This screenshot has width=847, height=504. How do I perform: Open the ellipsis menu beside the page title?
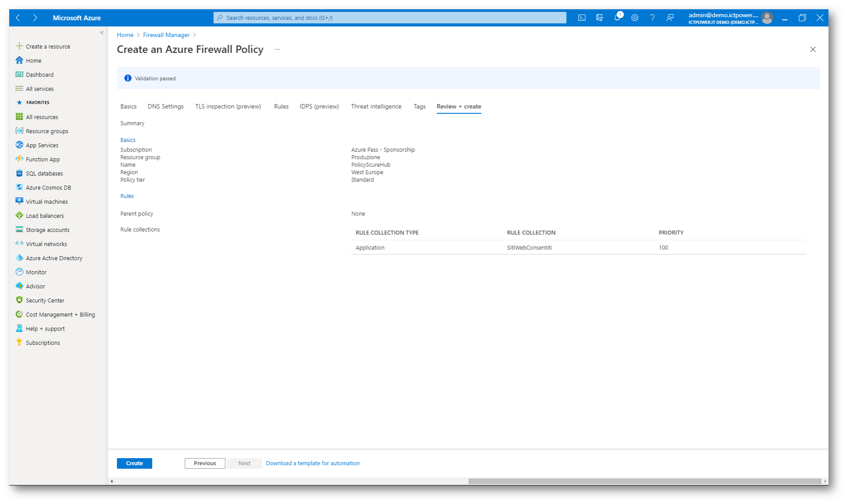277,49
